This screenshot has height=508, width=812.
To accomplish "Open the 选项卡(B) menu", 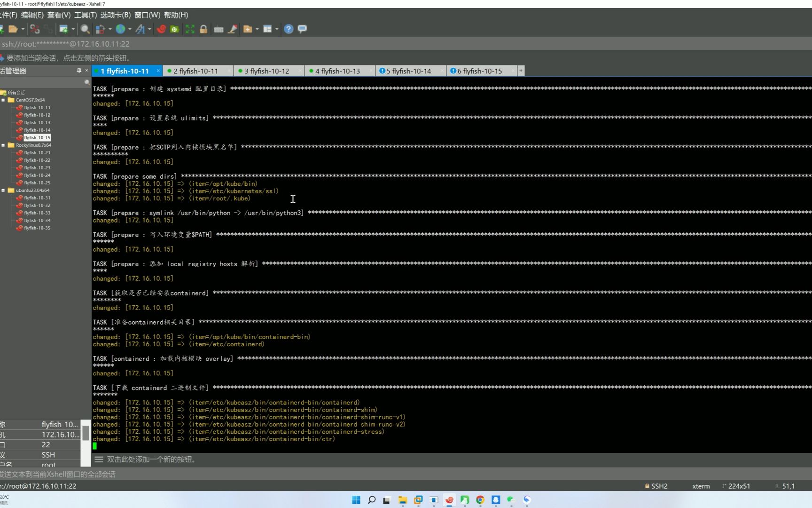I will pyautogui.click(x=116, y=15).
